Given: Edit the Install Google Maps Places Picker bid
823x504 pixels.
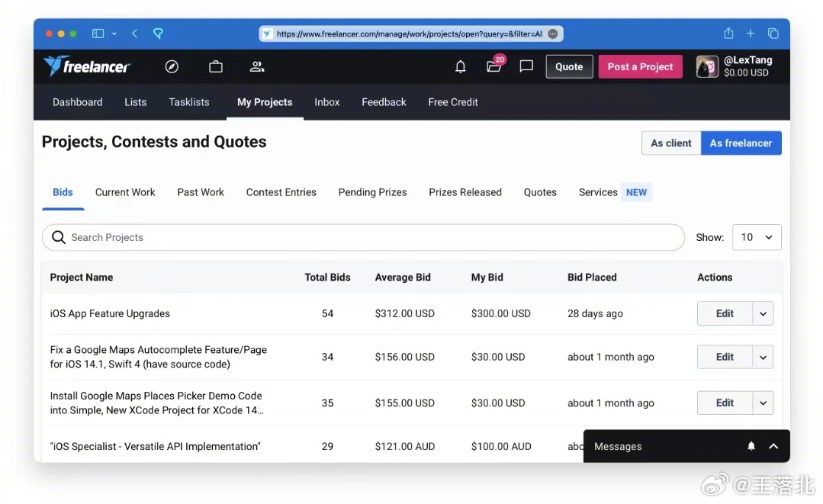Looking at the screenshot, I should (x=725, y=403).
